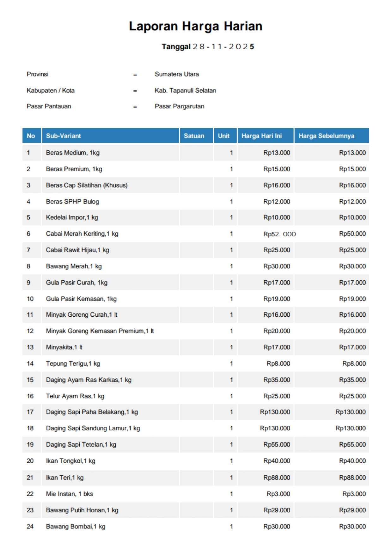Click the Bawang Bombai item in row 24
This screenshot has width=392, height=554.
pos(76,527)
